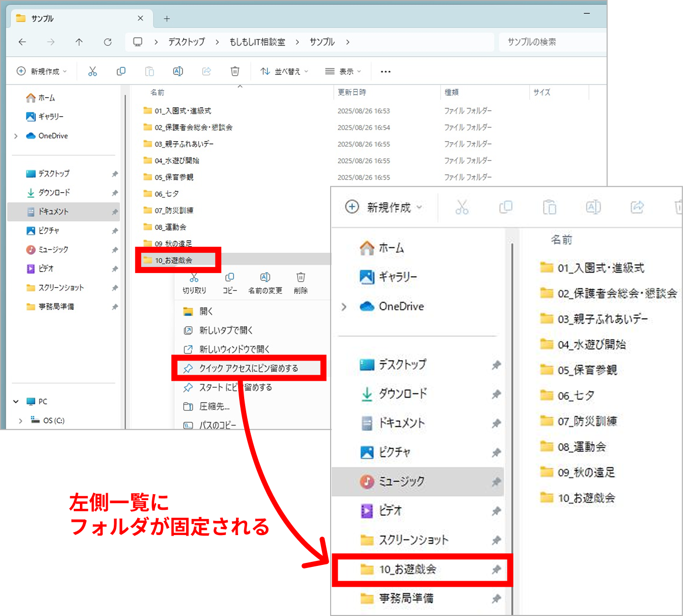
Task: Unpin ダウンロード using its pin icon
Action: click(115, 193)
